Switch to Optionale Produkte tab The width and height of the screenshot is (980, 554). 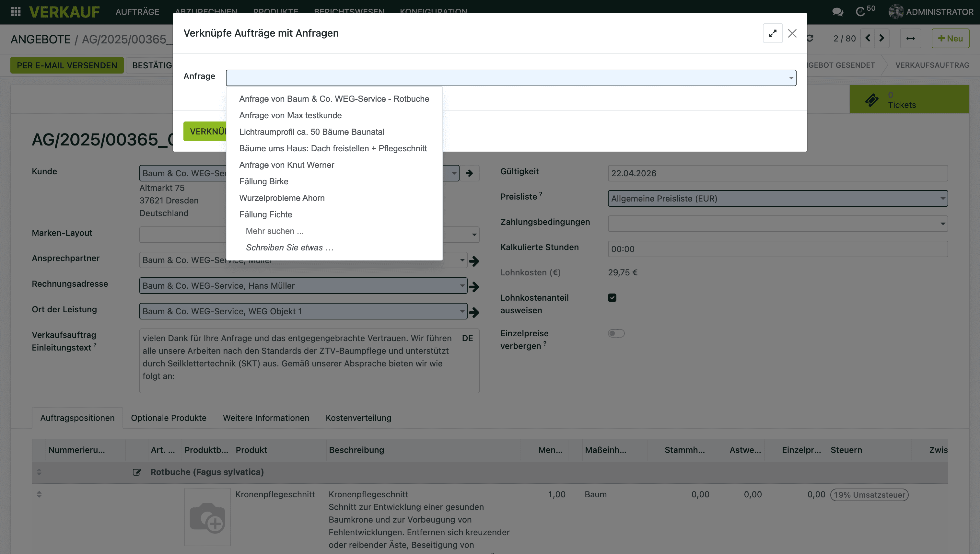tap(169, 418)
